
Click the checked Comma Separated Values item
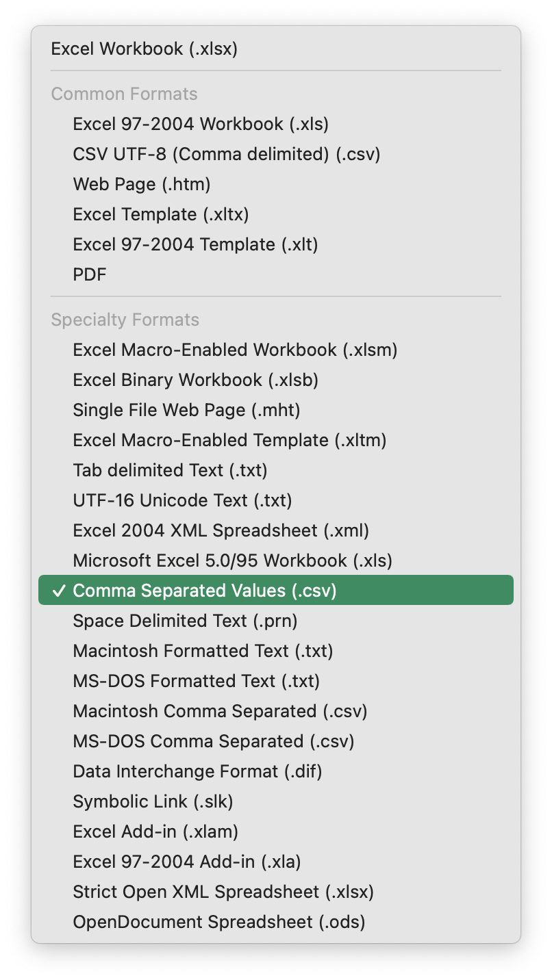pyautogui.click(x=205, y=591)
